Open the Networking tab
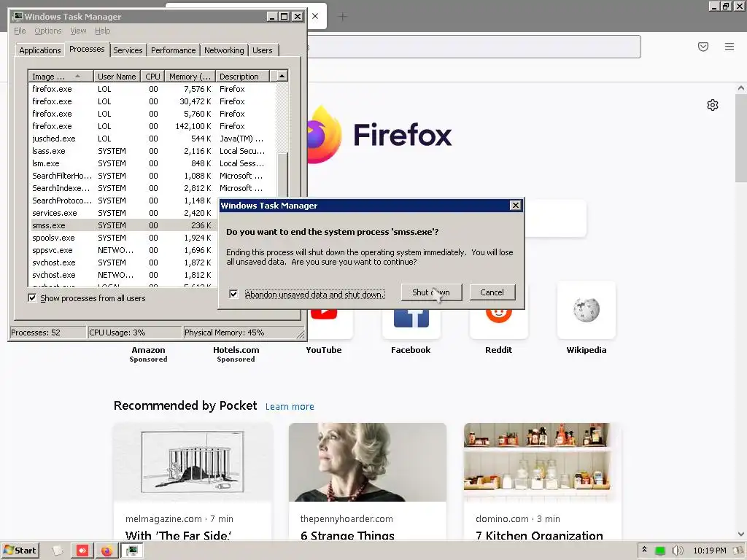This screenshot has width=747, height=560. (x=224, y=50)
